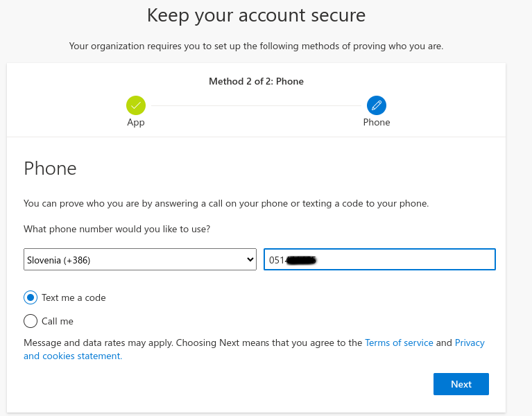Click the Next button
532x416 pixels.
click(x=461, y=384)
